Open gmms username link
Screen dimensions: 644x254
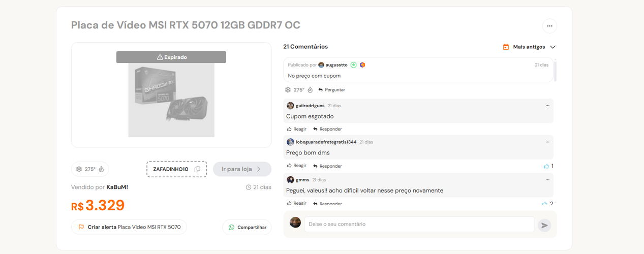(x=302, y=180)
